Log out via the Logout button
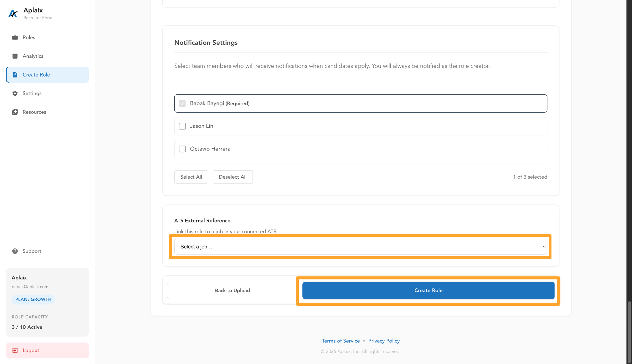Image resolution: width=632 pixels, height=364 pixels. 47,350
